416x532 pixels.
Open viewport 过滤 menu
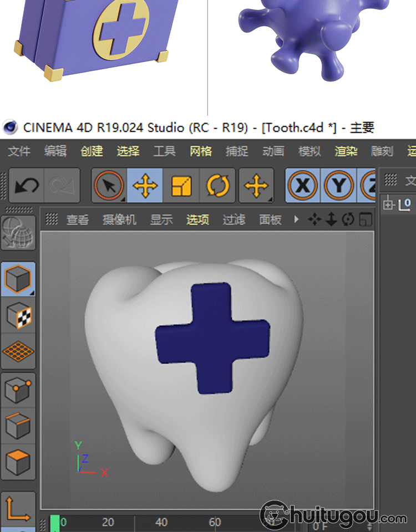click(234, 219)
